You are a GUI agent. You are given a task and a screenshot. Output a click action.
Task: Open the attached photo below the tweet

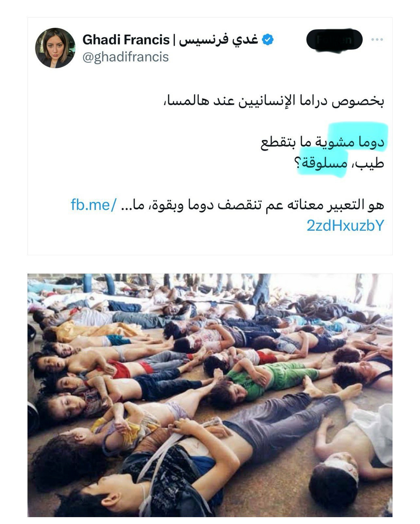pos(210,395)
